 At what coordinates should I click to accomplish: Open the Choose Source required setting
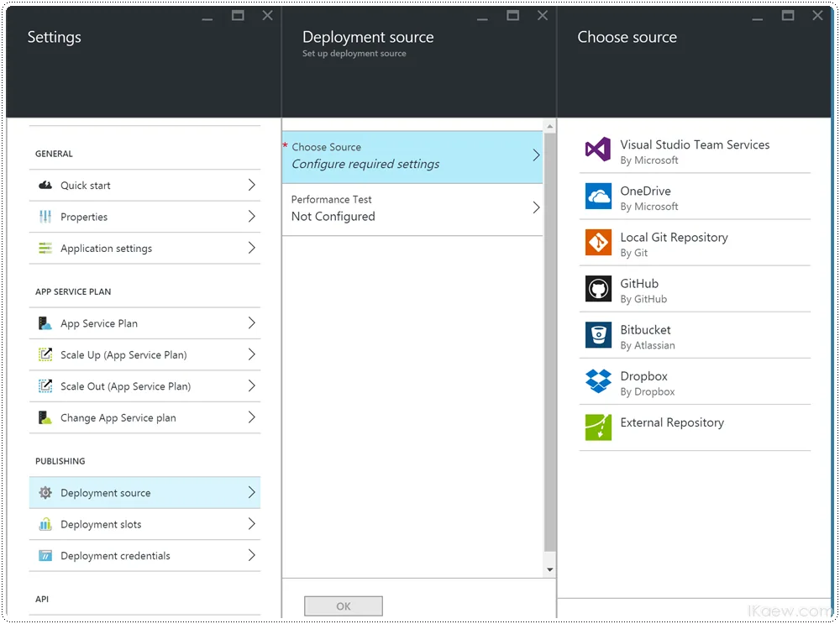pyautogui.click(x=412, y=157)
